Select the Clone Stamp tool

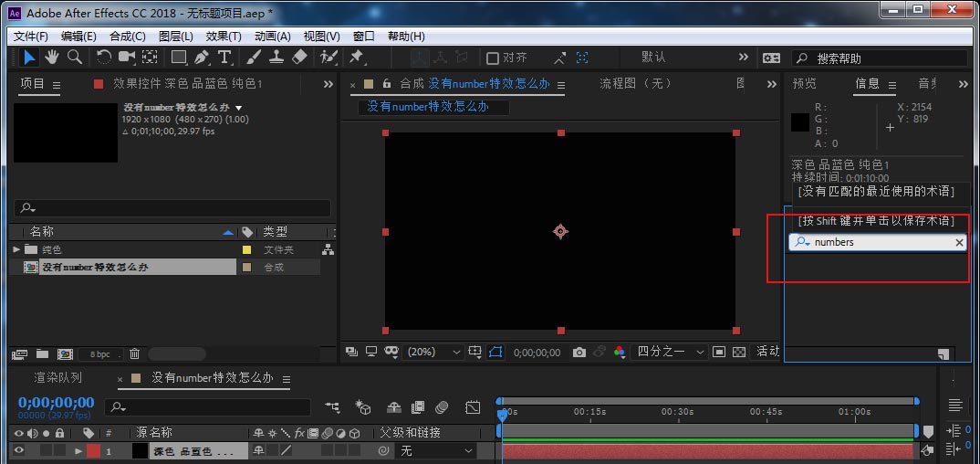276,58
